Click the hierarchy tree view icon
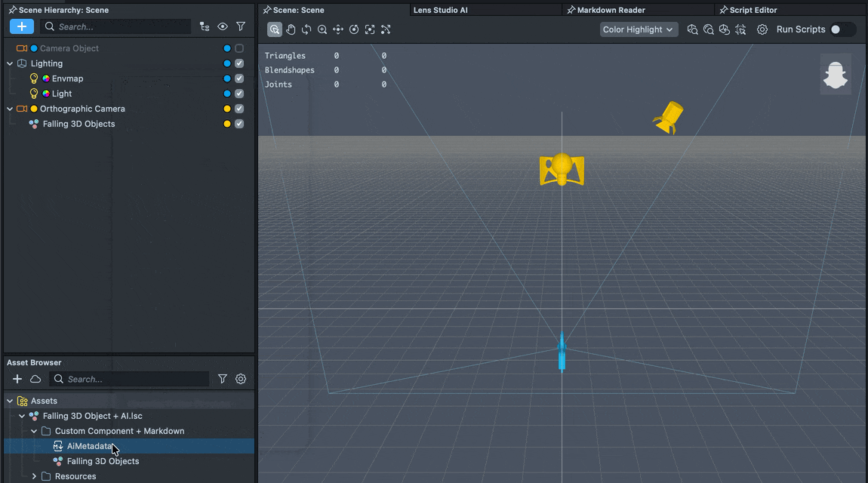The image size is (868, 483). click(x=205, y=26)
